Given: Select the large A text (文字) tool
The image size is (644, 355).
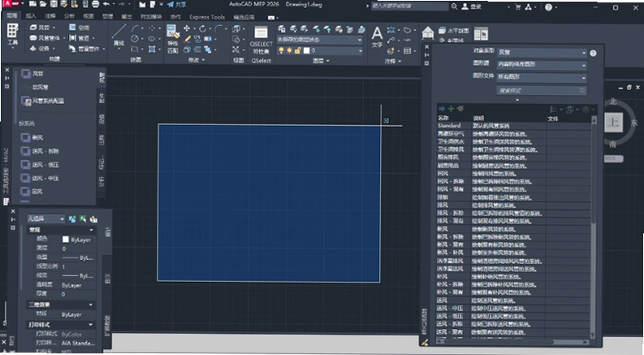Looking at the screenshot, I should (x=377, y=37).
